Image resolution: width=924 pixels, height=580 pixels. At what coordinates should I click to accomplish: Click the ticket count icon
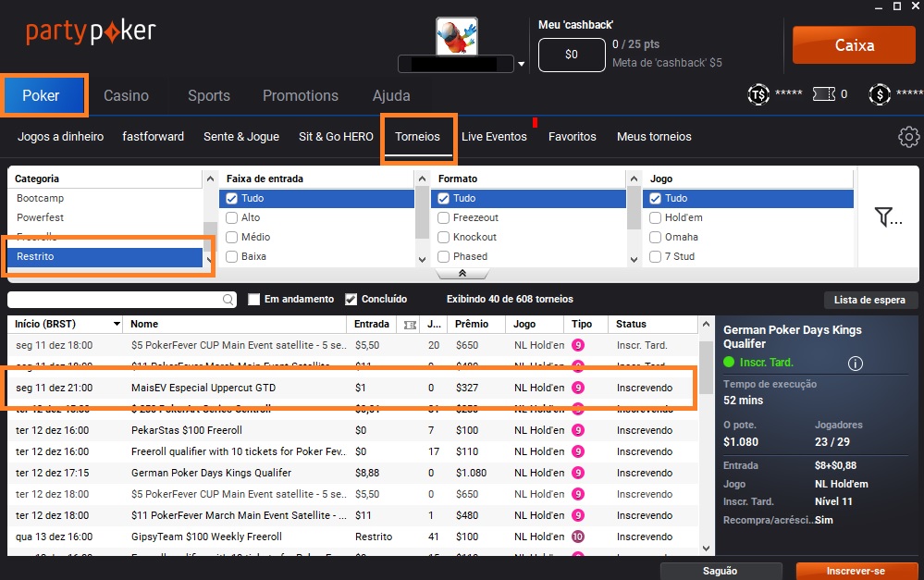pos(824,94)
